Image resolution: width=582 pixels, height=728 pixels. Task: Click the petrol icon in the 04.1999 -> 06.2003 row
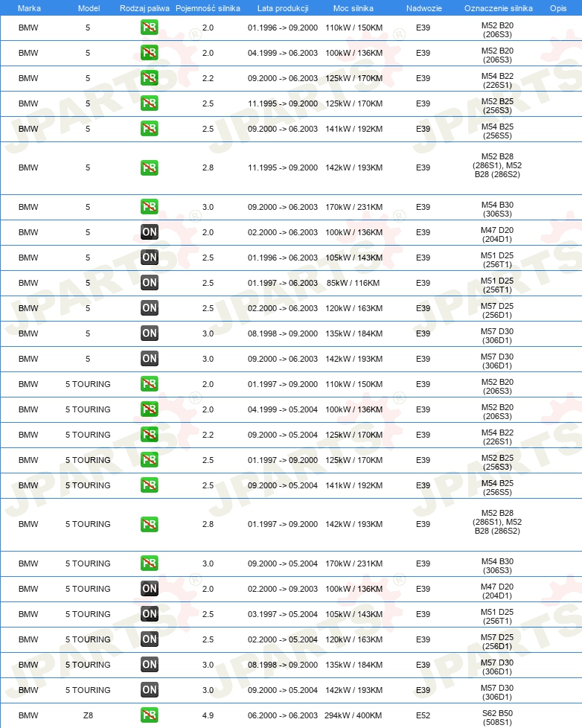click(150, 53)
